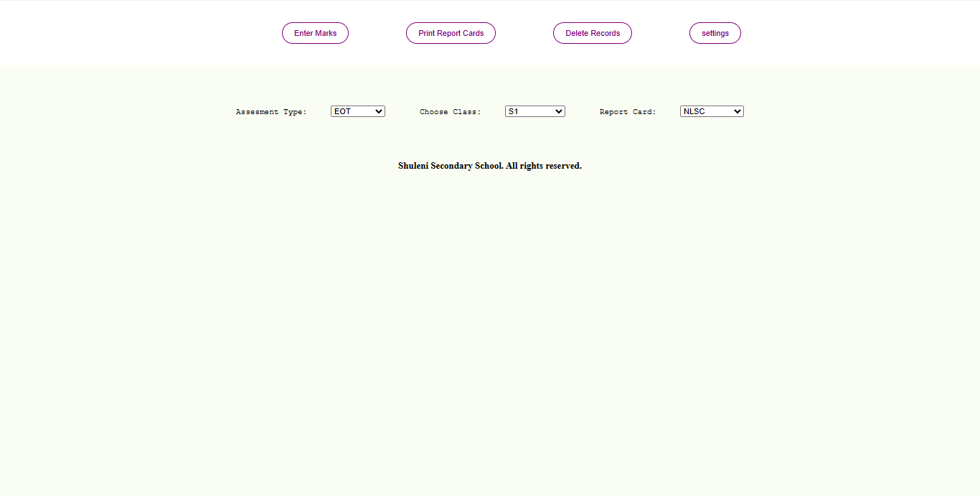Click the NLSC report card selector arrow

coord(738,111)
